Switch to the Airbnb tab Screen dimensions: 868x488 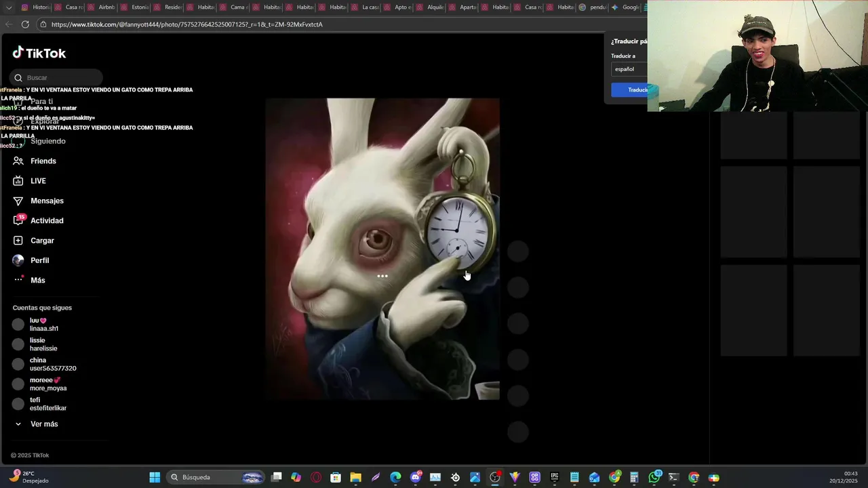tap(100, 7)
